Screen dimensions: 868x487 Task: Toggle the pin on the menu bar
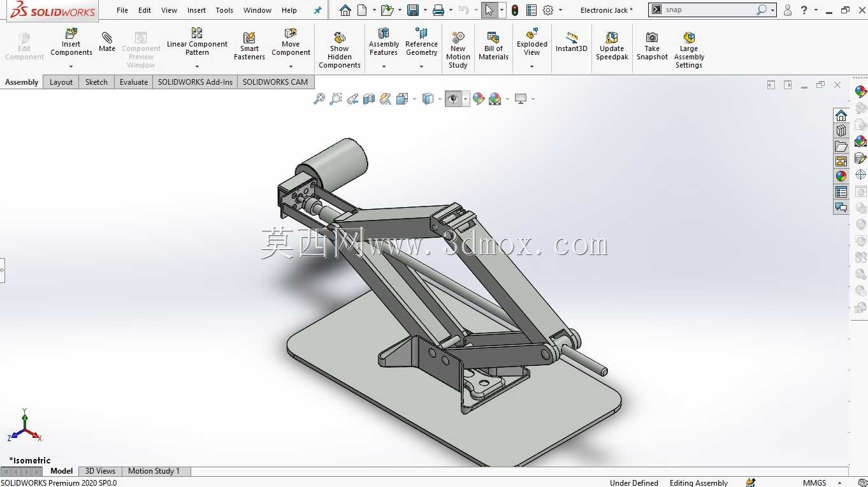click(317, 10)
